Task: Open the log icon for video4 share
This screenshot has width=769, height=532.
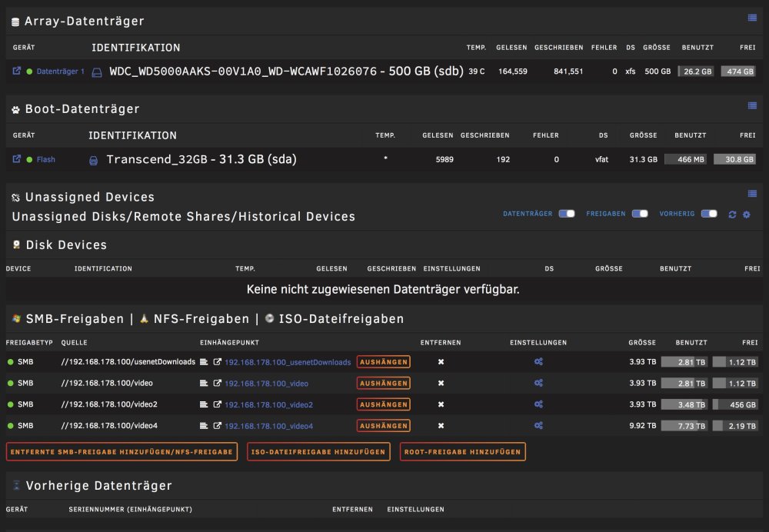Action: [204, 426]
